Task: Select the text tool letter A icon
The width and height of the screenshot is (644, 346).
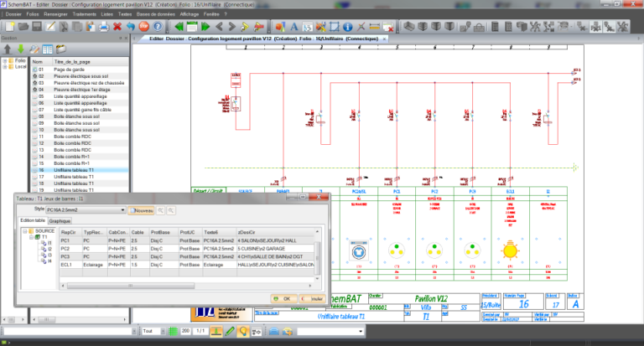Action: pos(294,27)
